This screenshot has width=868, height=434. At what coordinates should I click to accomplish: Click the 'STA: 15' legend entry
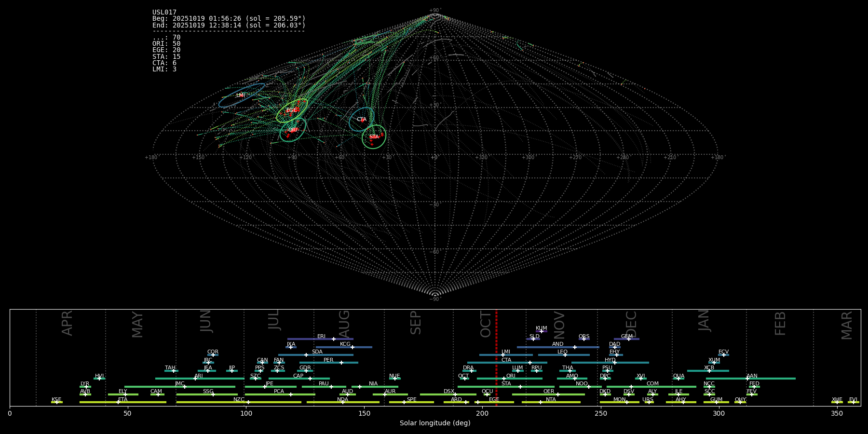tap(166, 57)
